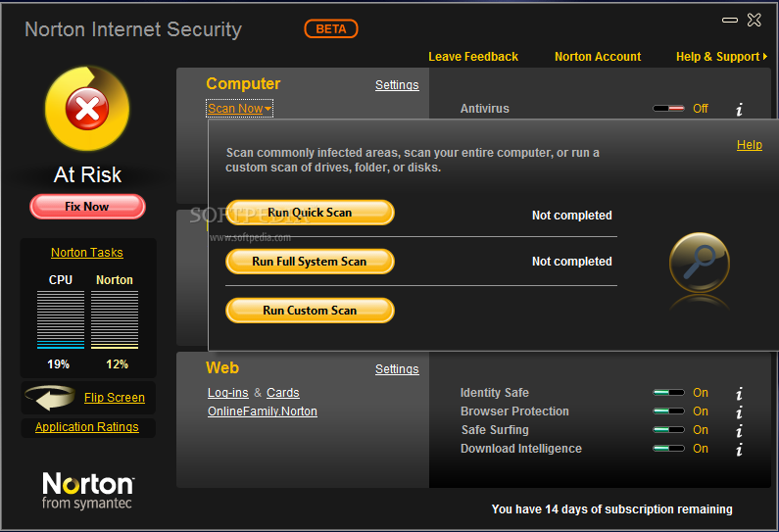Viewport: 779px width, 532px height.
Task: Click the info icon beside Safe Surfing
Action: [740, 430]
